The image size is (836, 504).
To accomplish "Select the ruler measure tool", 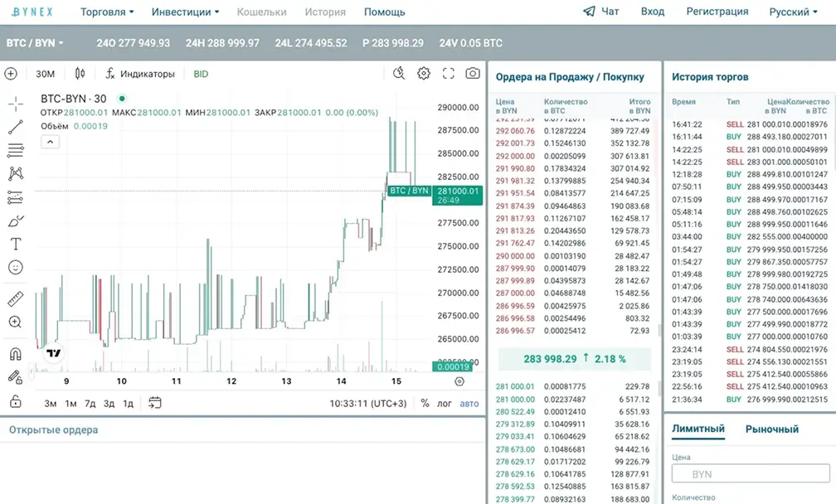I will click(16, 299).
